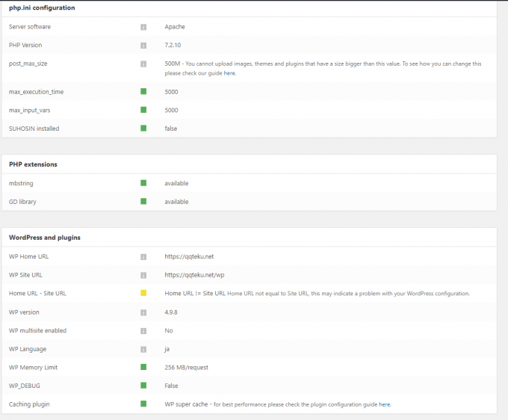Click the 'PHP Version' row label
508x420 pixels.
tap(25, 45)
